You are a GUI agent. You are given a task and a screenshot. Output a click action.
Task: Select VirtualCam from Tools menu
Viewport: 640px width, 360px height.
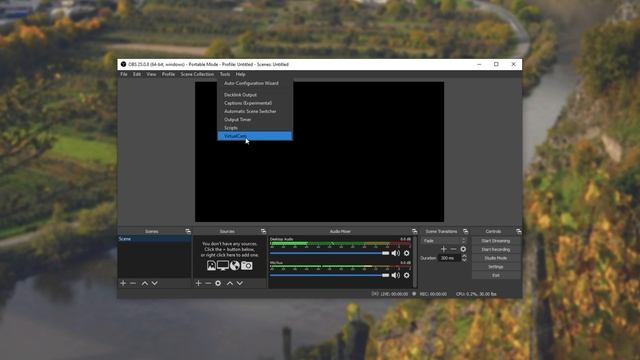pos(255,136)
